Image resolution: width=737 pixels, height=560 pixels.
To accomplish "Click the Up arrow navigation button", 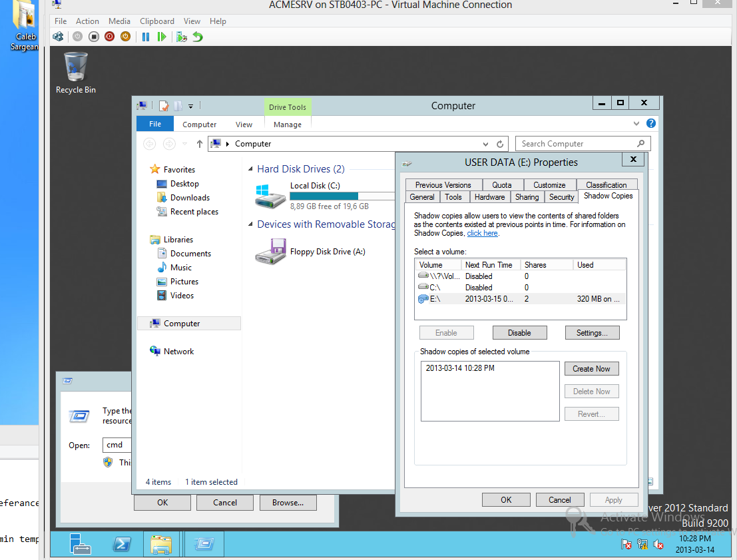I will (x=200, y=144).
